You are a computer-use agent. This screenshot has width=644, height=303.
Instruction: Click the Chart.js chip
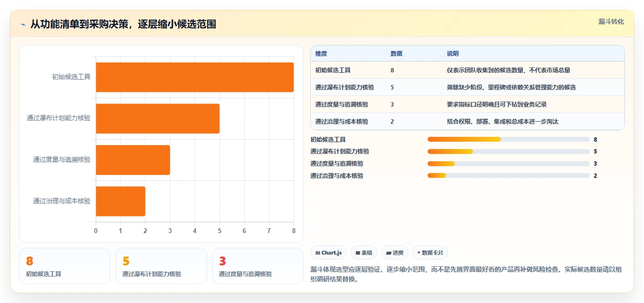click(x=328, y=253)
